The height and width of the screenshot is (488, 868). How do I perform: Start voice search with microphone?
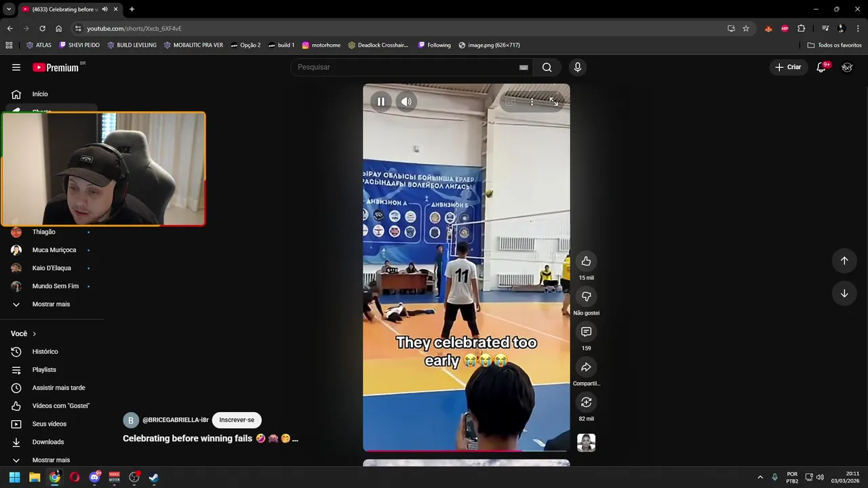(578, 67)
